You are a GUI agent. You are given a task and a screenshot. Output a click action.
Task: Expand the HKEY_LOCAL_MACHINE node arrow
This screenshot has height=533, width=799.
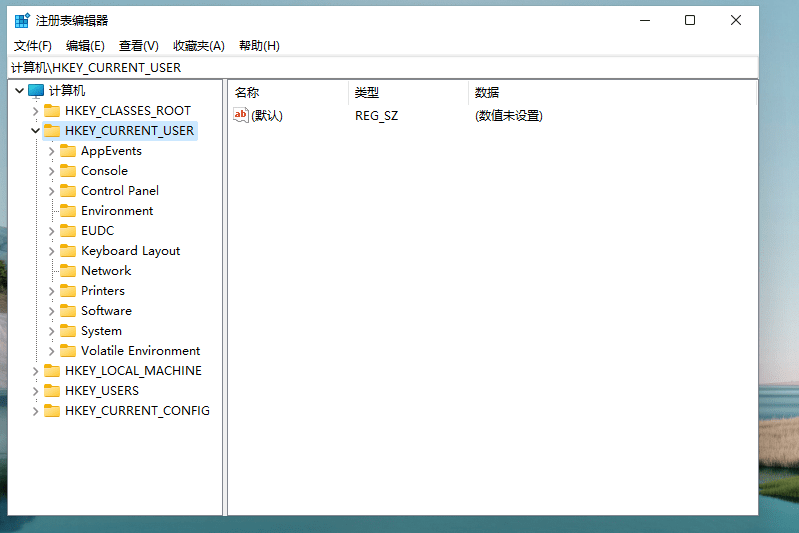pos(35,371)
